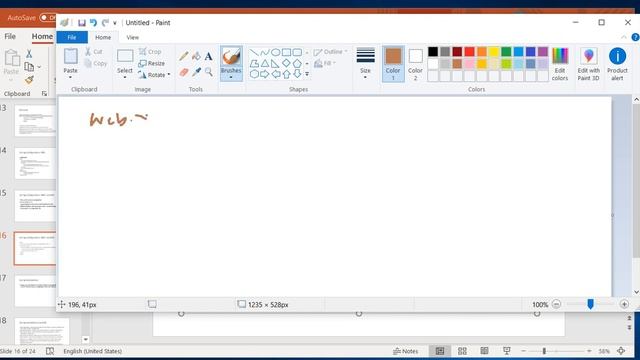This screenshot has width=640, height=360.
Task: Click the Resize button in Image group
Action: click(151, 63)
